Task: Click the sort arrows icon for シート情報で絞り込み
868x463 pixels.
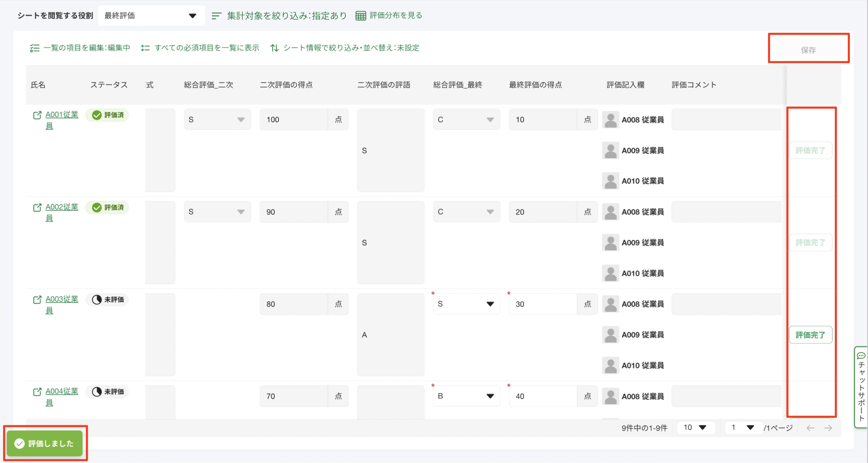Action: coord(274,48)
